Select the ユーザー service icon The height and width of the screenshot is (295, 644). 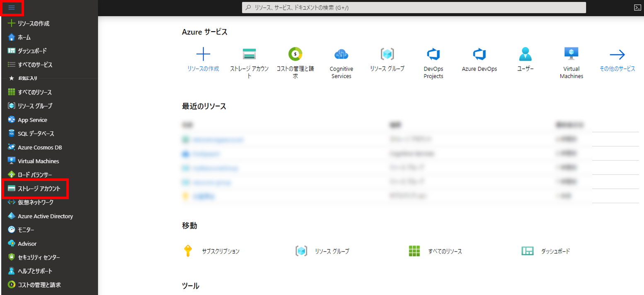525,54
